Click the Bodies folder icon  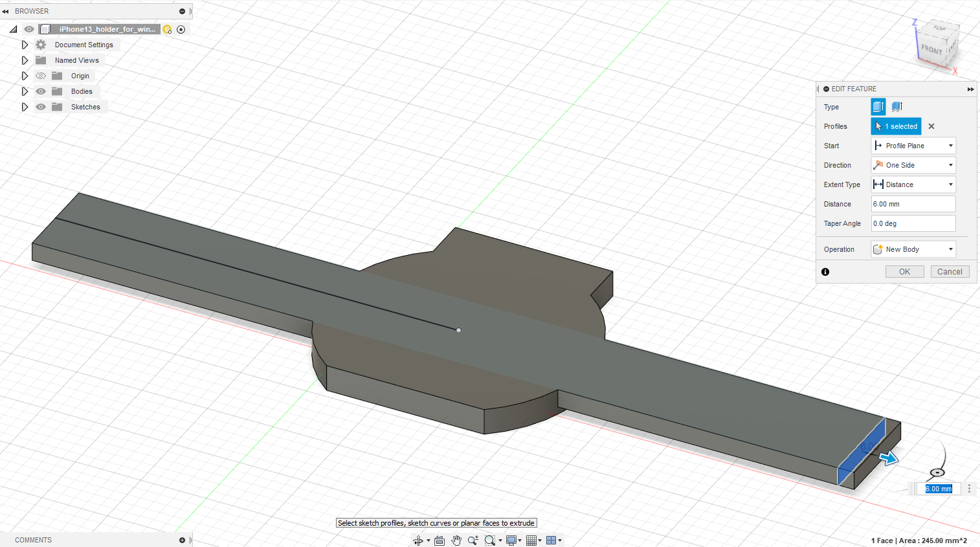pos(57,91)
